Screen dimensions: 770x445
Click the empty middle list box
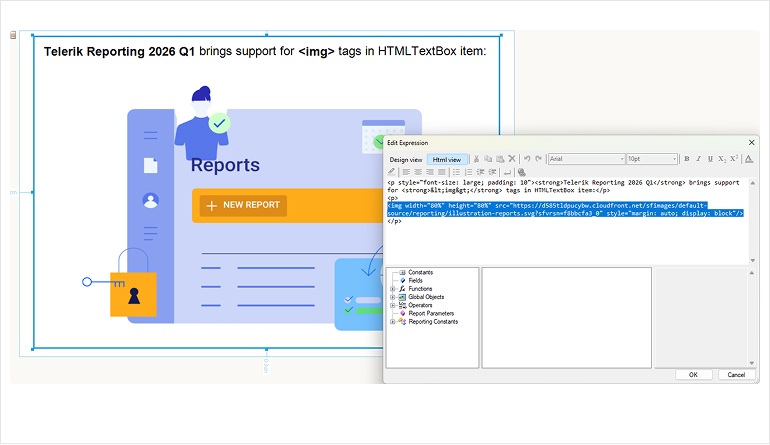566,317
